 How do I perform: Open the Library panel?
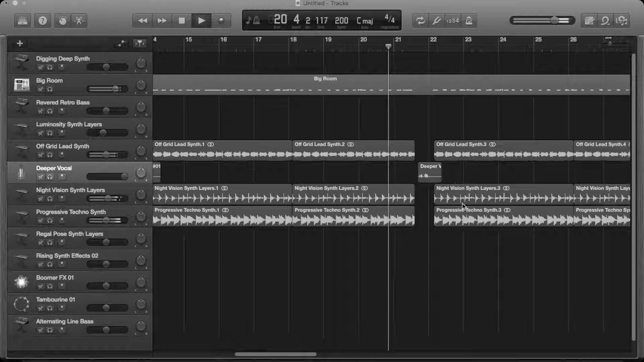point(22,21)
